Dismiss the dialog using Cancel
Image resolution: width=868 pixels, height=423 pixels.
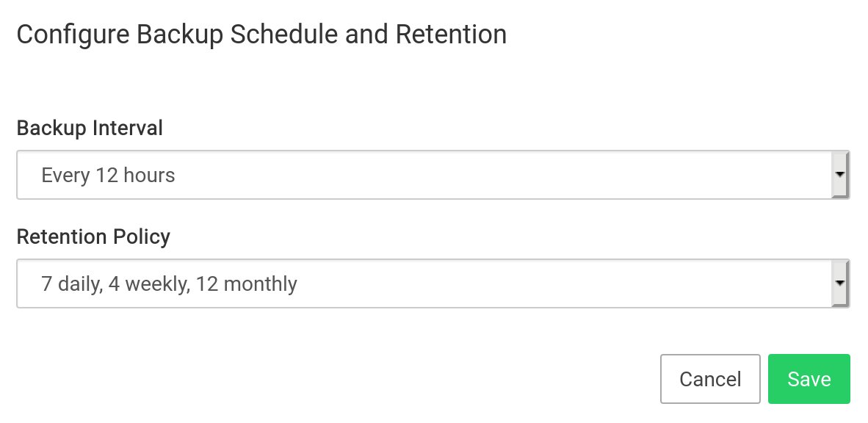point(709,379)
